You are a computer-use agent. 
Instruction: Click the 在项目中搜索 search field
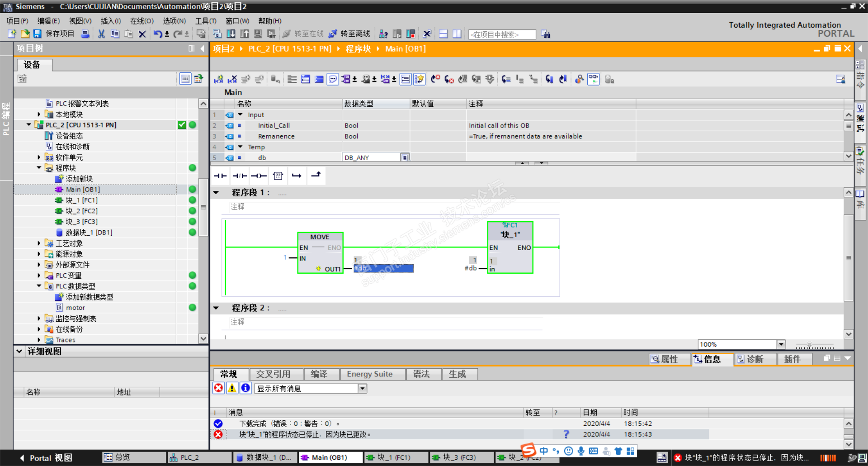click(x=502, y=34)
